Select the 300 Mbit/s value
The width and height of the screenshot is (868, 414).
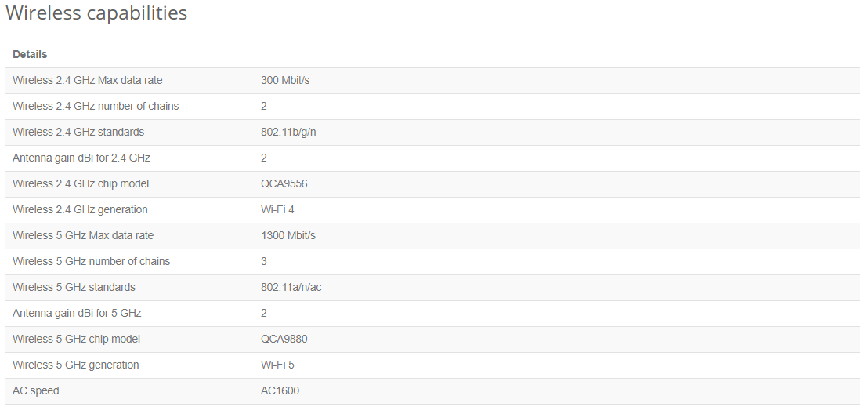point(285,80)
